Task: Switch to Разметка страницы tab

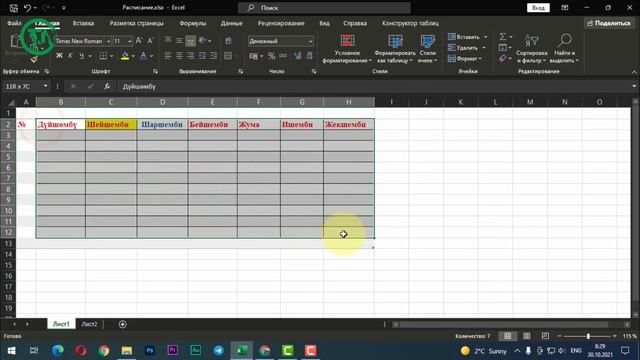Action: (x=136, y=23)
